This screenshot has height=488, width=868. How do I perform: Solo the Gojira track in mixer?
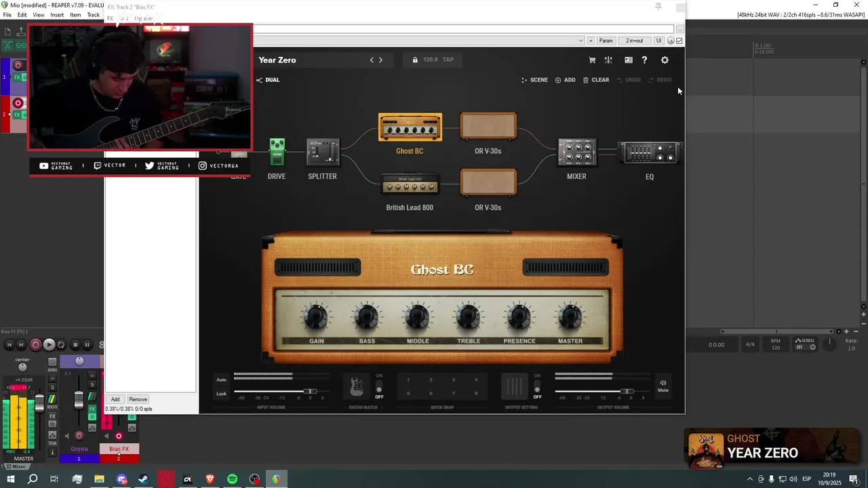(92, 385)
